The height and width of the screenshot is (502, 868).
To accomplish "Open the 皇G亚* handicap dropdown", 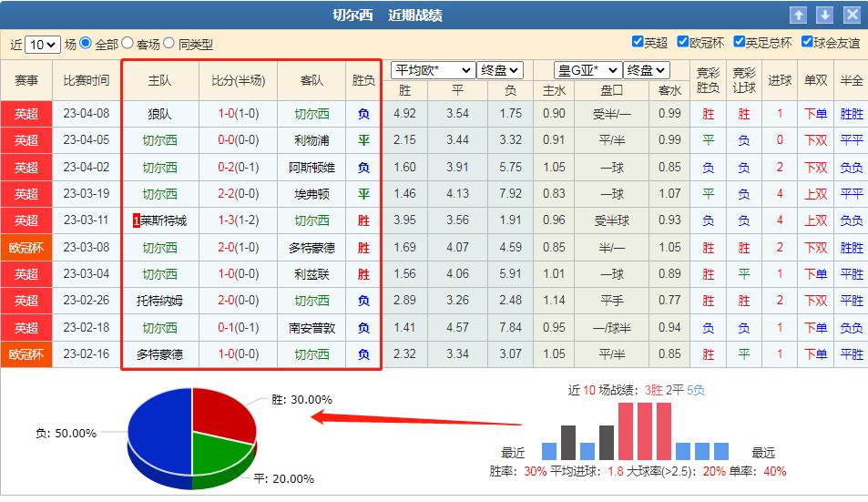I will click(x=587, y=70).
